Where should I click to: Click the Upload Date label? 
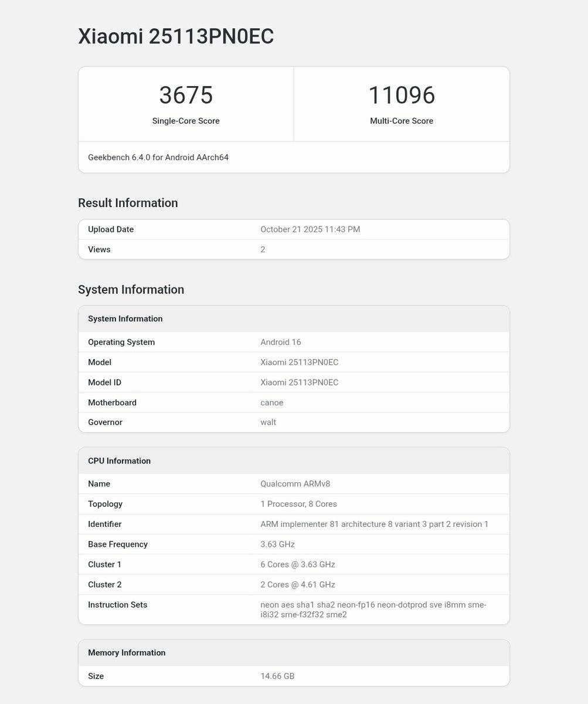(x=111, y=229)
